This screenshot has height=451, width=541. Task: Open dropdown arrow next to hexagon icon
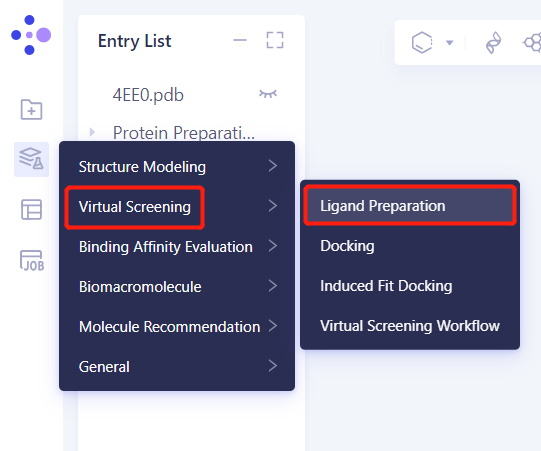coord(449,43)
